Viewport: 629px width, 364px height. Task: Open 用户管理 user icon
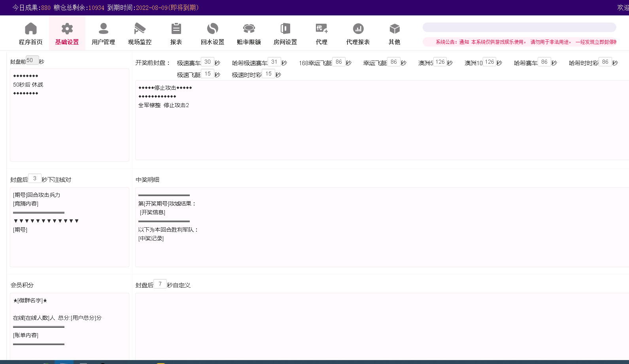(x=103, y=29)
